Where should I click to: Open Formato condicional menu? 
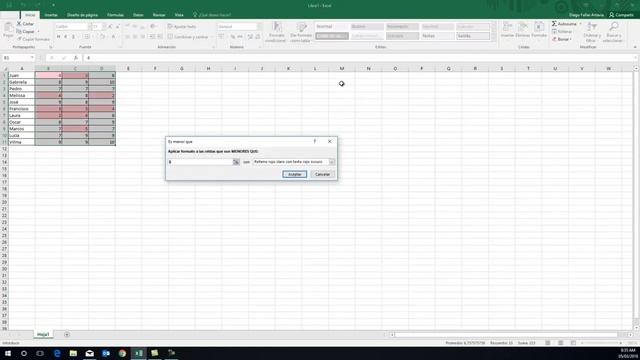point(276,31)
